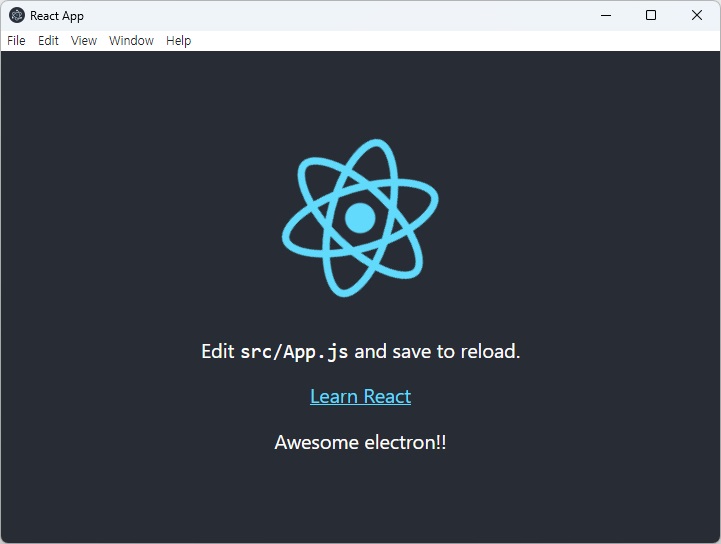Maximize the React App window
This screenshot has width=721, height=544.
651,16
